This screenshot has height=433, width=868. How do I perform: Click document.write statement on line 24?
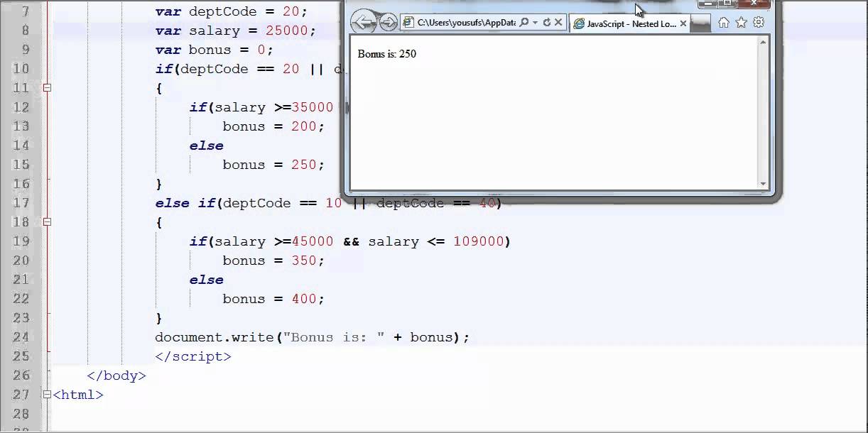[313, 337]
